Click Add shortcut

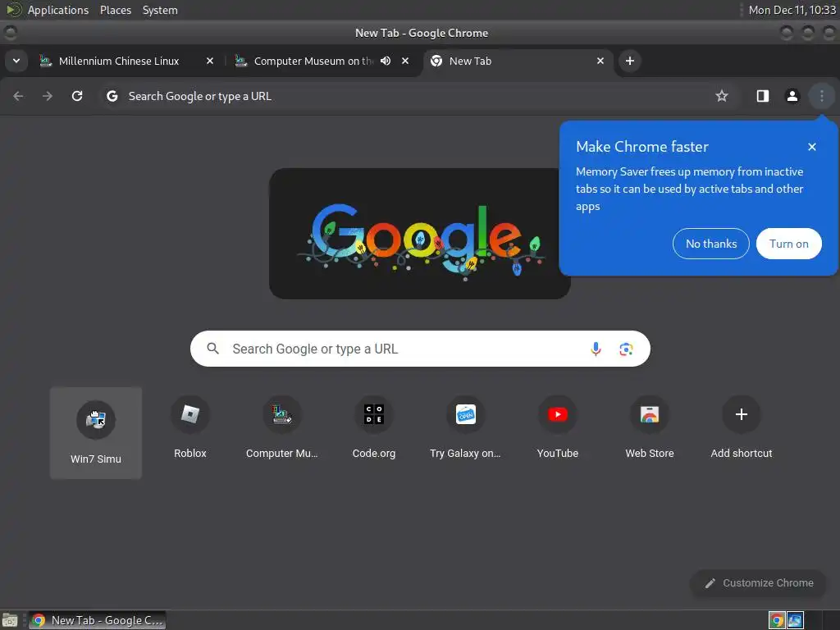tap(742, 427)
